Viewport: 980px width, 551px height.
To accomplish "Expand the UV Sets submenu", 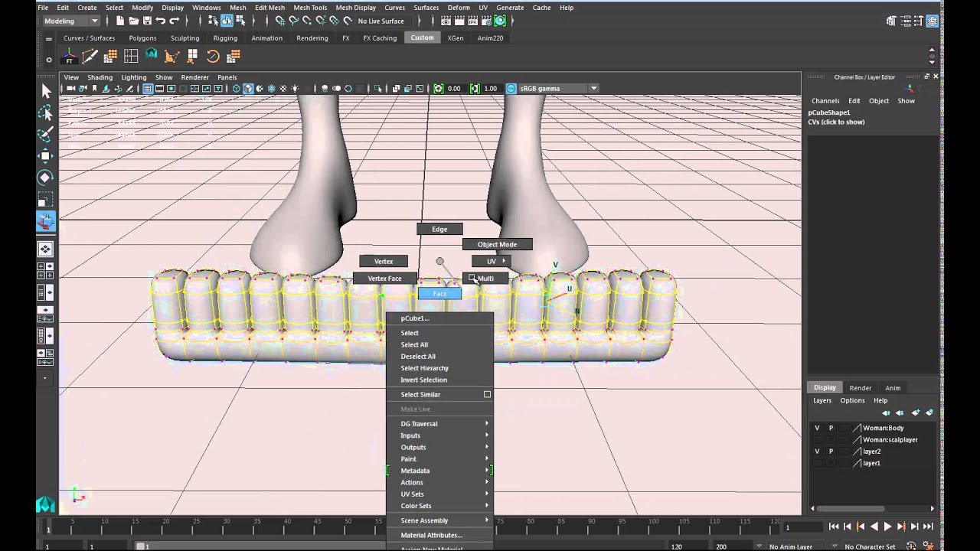I will coord(439,494).
